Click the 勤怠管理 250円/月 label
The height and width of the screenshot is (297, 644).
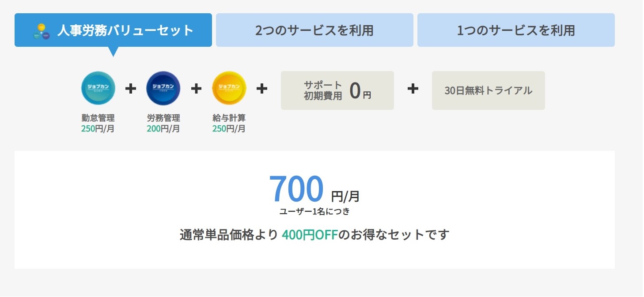pyautogui.click(x=98, y=124)
